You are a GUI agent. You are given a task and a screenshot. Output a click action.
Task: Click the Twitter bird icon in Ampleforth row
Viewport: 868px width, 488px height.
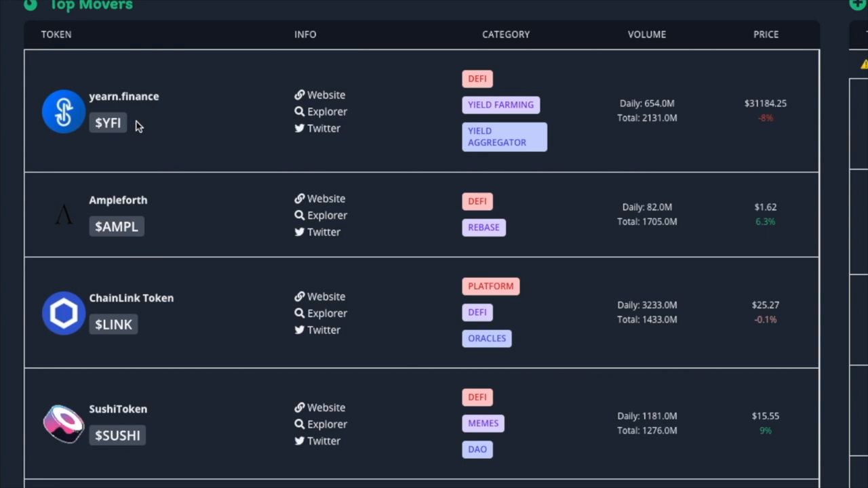coord(299,232)
